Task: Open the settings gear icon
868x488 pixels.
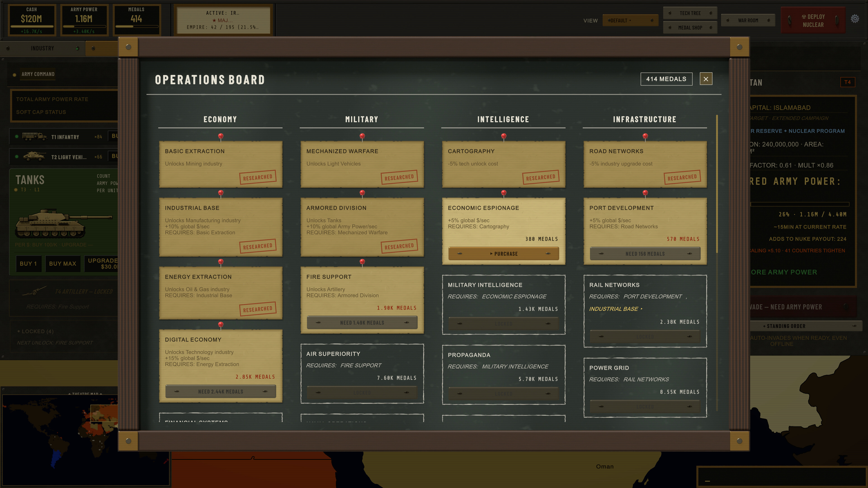Action: point(855,19)
